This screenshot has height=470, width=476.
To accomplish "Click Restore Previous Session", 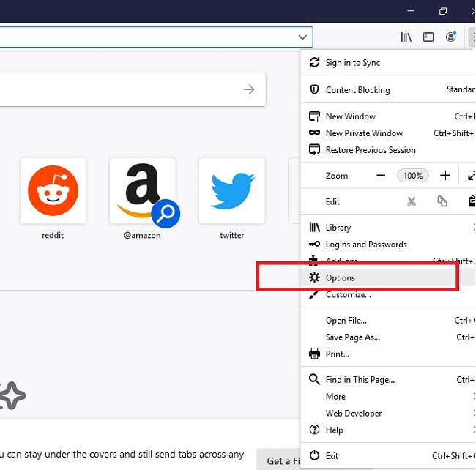I will coord(371,150).
